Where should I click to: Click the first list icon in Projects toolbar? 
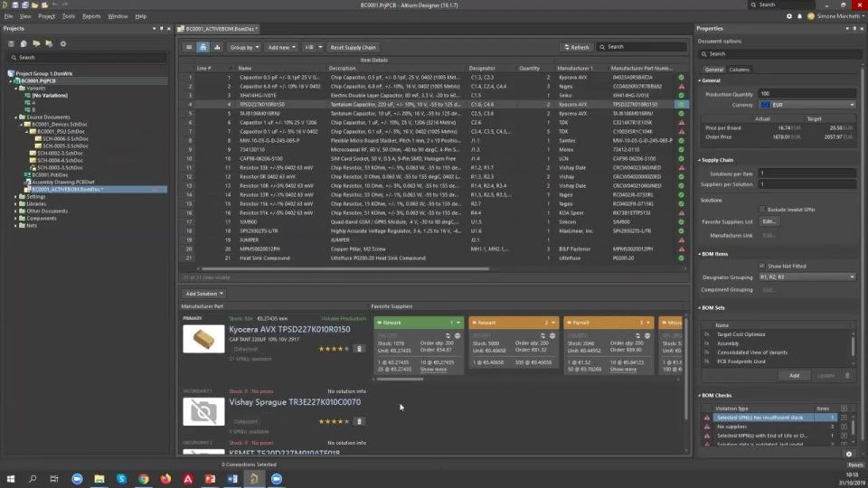coord(11,43)
